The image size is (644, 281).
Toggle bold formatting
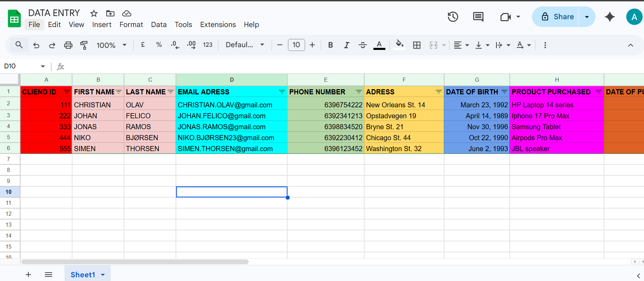330,45
